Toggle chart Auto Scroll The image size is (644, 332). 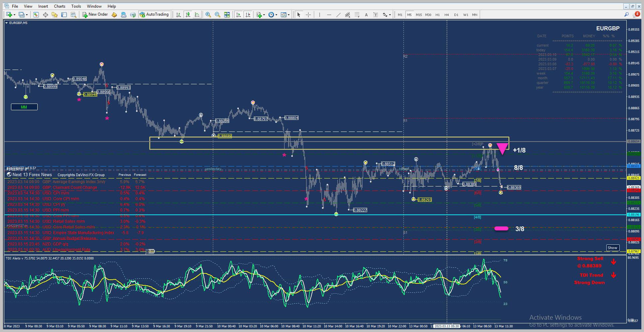pos(239,15)
